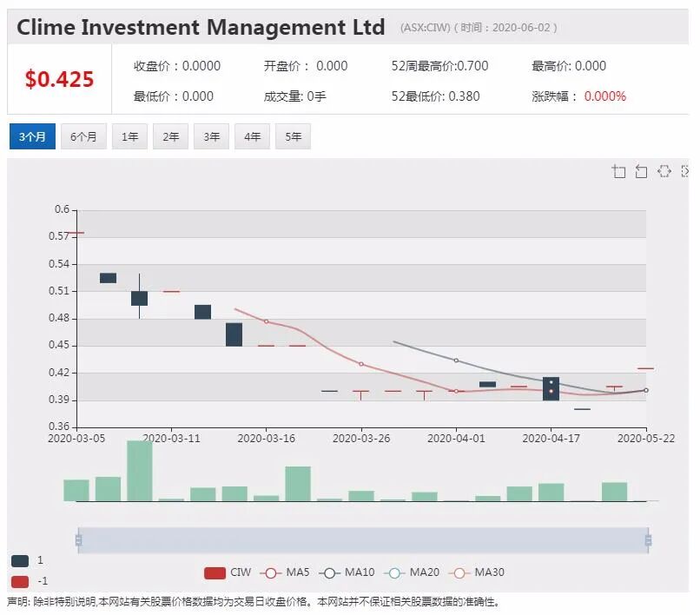Click the red '-1' legend swatch
700x615 pixels.
[x=20, y=581]
